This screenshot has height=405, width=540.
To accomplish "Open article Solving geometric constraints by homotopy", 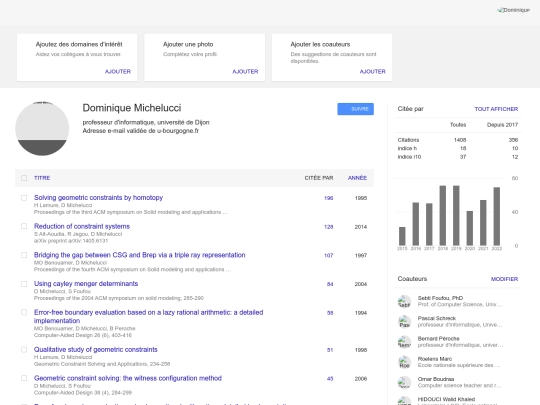I will tap(98, 198).
